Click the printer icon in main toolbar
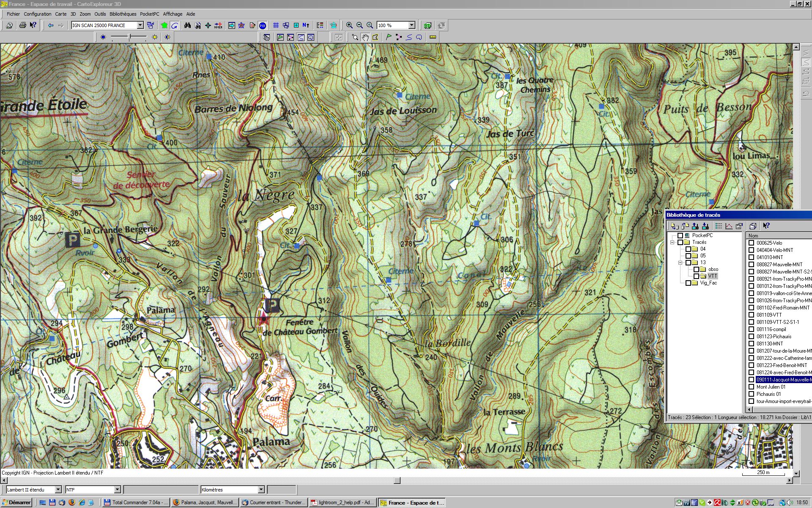 [23, 25]
